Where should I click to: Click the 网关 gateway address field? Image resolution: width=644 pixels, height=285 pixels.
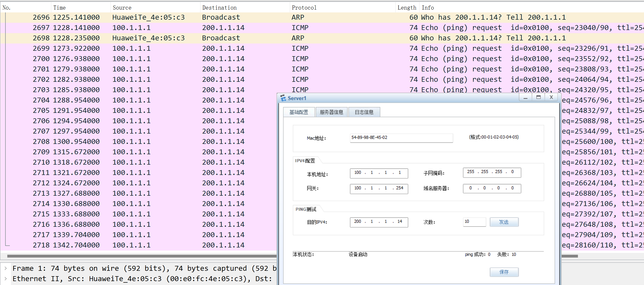pyautogui.click(x=379, y=188)
